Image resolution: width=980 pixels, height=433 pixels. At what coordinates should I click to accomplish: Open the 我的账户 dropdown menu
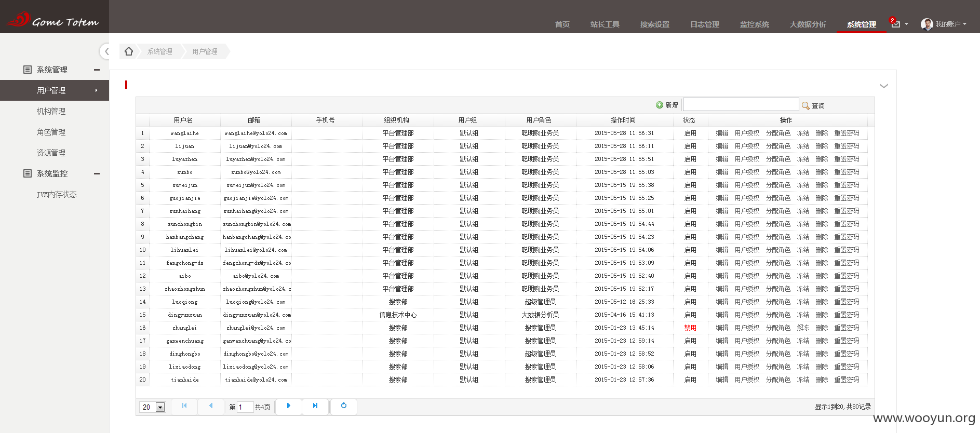[950, 24]
